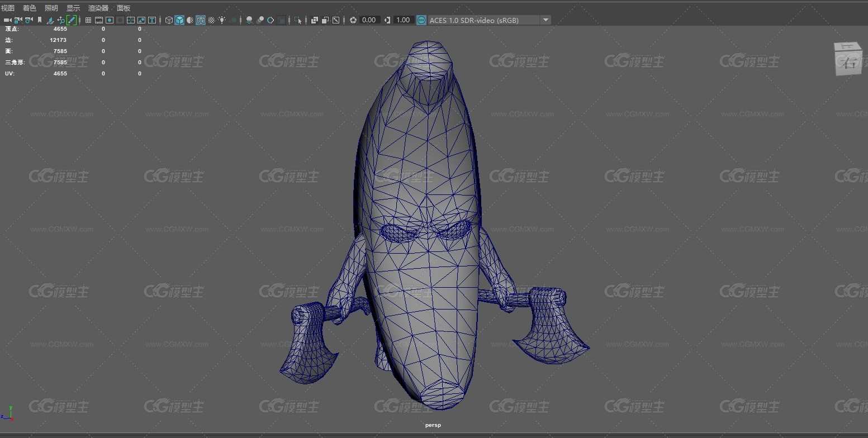Open the 照明 (Lighting) menu
The height and width of the screenshot is (438, 868).
click(x=51, y=8)
